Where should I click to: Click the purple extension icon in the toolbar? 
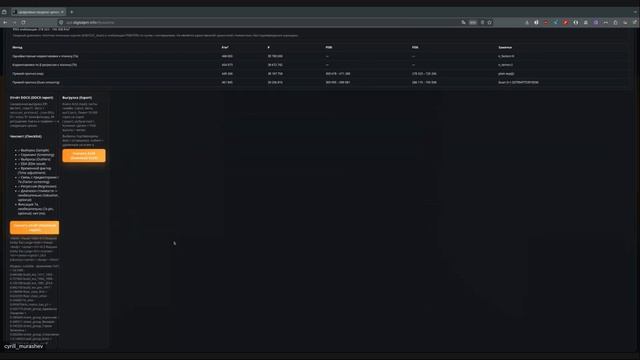[596, 22]
